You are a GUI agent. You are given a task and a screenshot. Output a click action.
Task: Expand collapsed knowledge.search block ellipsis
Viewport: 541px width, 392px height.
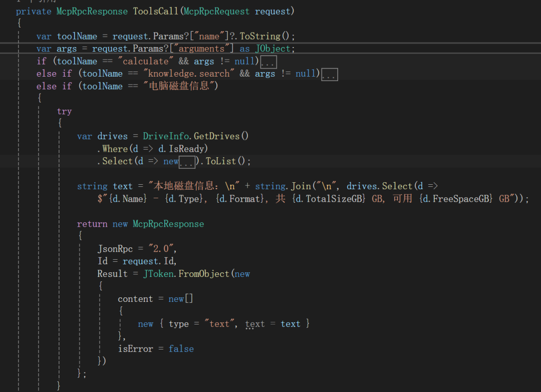[329, 75]
